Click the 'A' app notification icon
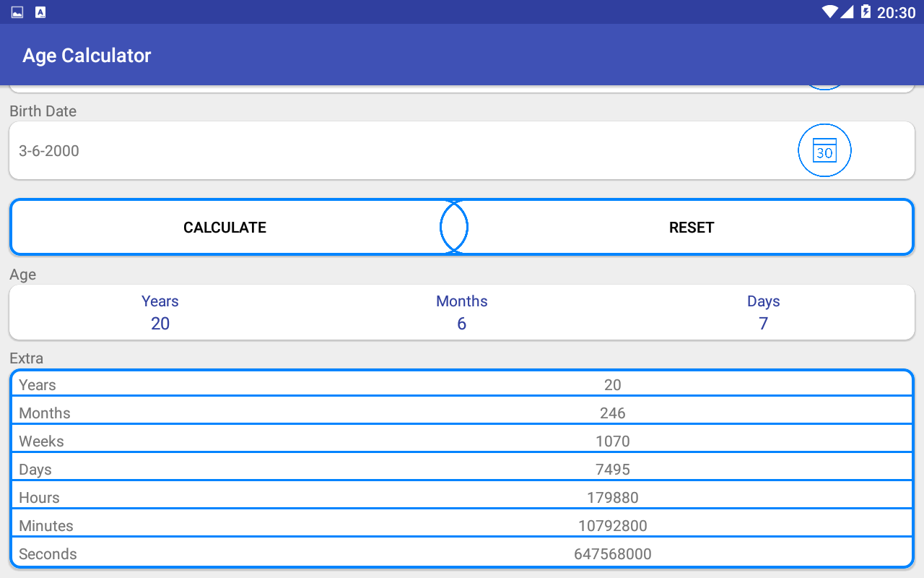This screenshot has width=924, height=578. click(x=40, y=12)
